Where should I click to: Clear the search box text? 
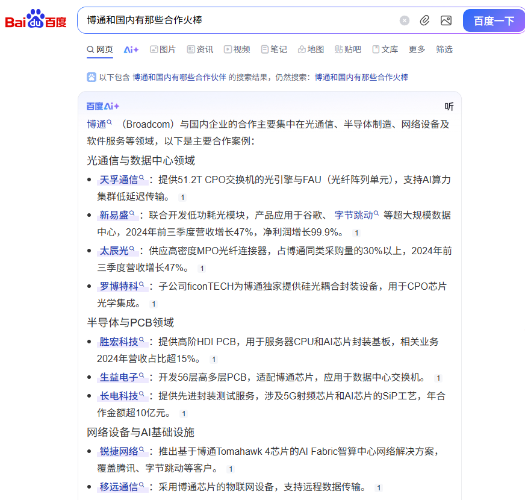[x=404, y=21]
